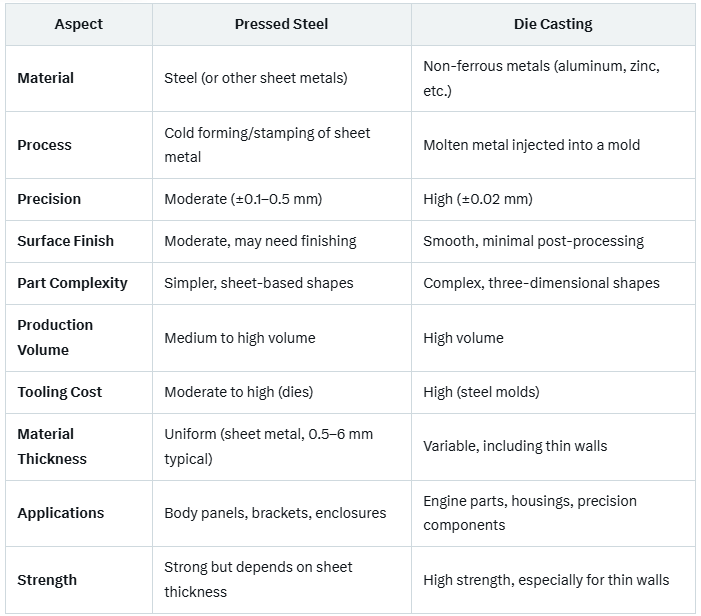
Task: Select 'Smooth, minimal post-processing' cell
Action: point(533,241)
